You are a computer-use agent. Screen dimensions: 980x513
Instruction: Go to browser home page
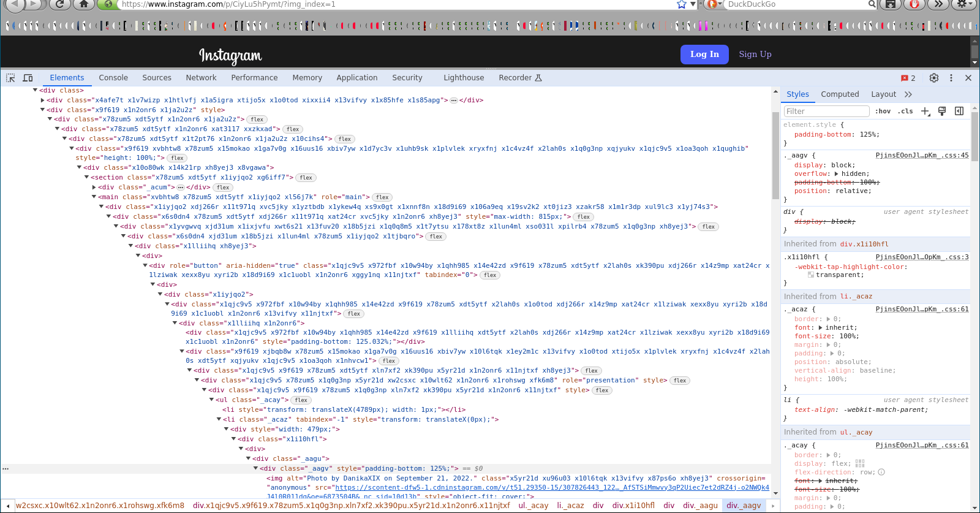point(84,4)
